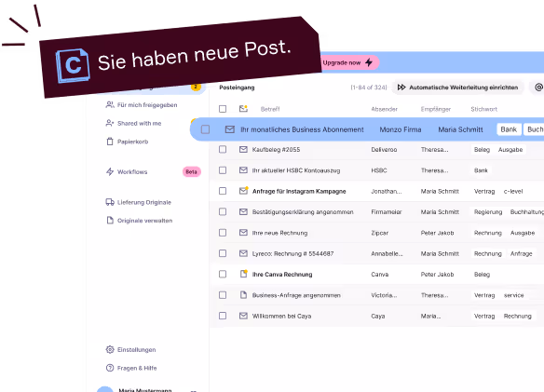The height and width of the screenshot is (392, 544).
Task: Click the Bank tag on the Business Abonnement row
Action: (509, 129)
